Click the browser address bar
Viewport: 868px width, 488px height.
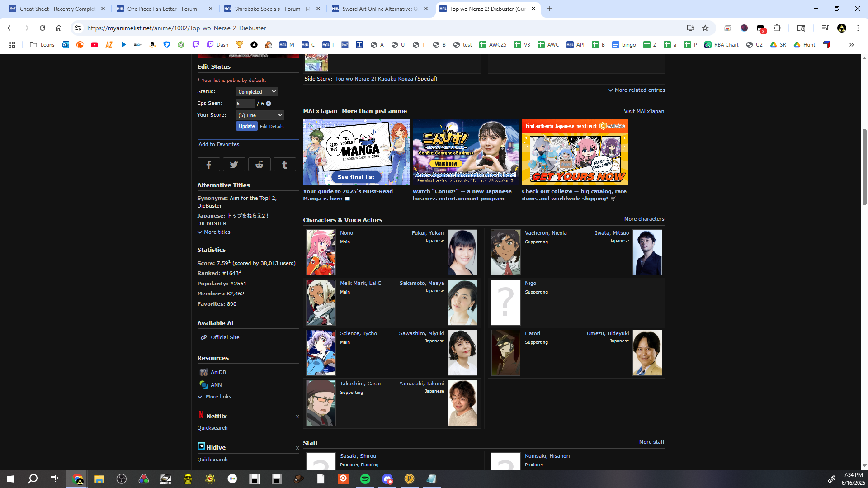point(384,28)
